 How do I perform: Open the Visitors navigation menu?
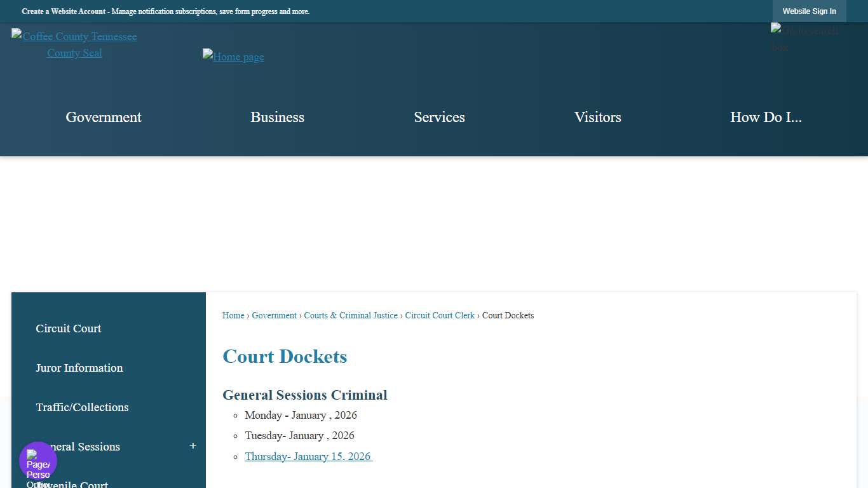point(597,117)
